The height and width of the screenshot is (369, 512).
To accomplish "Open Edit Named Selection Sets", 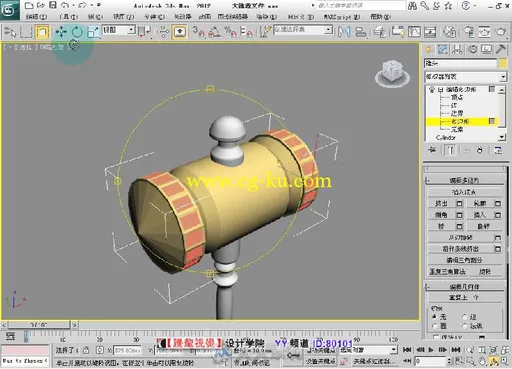I will (265, 32).
